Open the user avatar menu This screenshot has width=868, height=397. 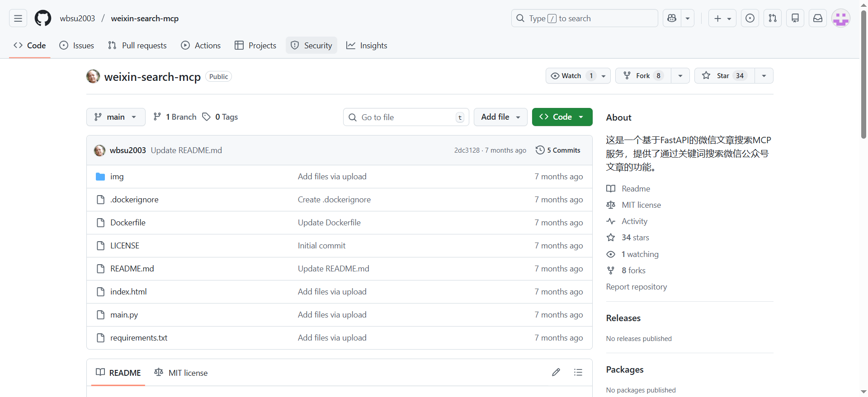841,19
